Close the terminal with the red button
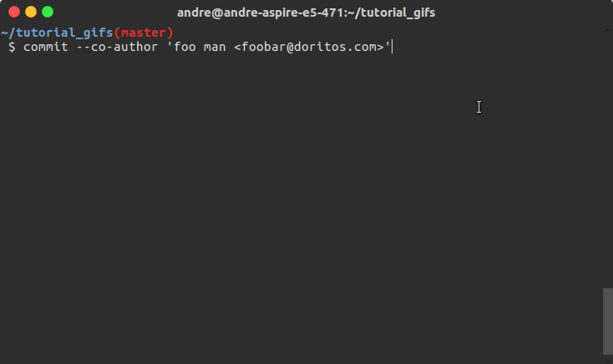Screen dimensions: 613x364 (14, 13)
